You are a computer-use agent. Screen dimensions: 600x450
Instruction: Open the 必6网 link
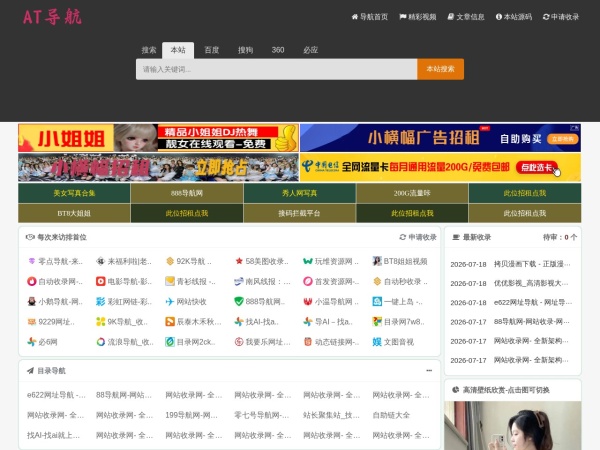(48, 342)
